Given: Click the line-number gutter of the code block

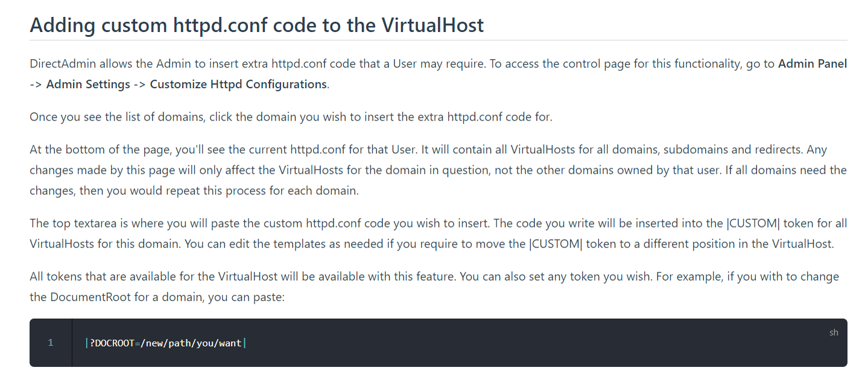Looking at the screenshot, I should (x=51, y=343).
